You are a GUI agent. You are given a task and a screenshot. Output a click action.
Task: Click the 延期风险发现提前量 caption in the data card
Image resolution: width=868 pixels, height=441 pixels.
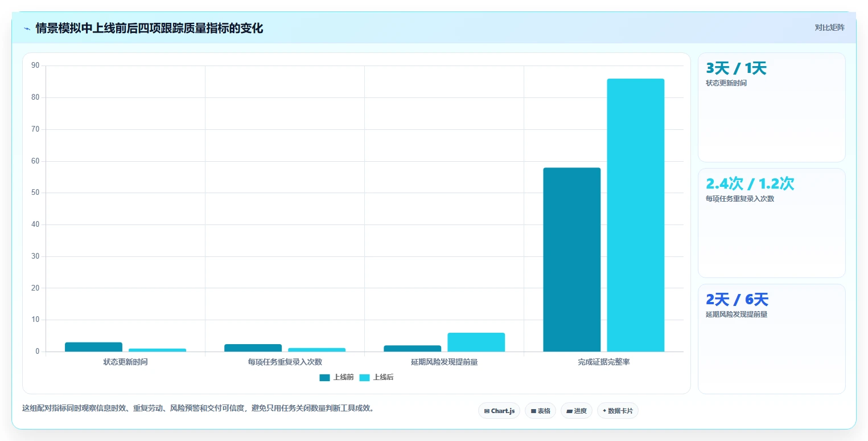click(737, 315)
